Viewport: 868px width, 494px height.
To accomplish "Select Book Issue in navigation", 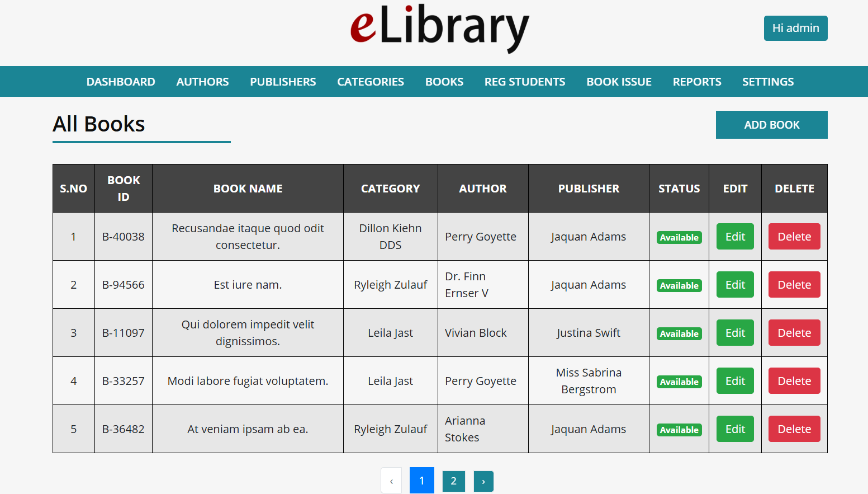I will pyautogui.click(x=619, y=82).
